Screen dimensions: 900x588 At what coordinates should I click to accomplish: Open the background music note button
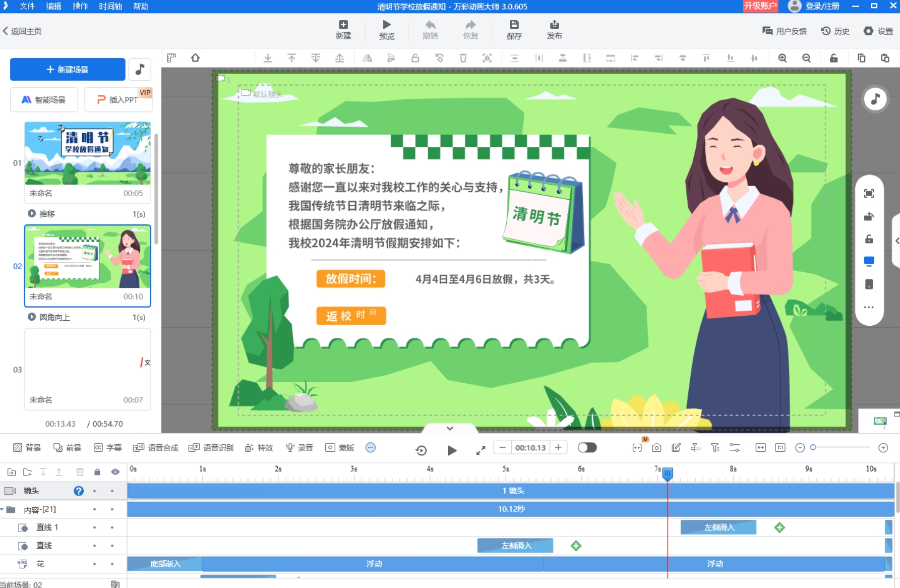pyautogui.click(x=140, y=69)
